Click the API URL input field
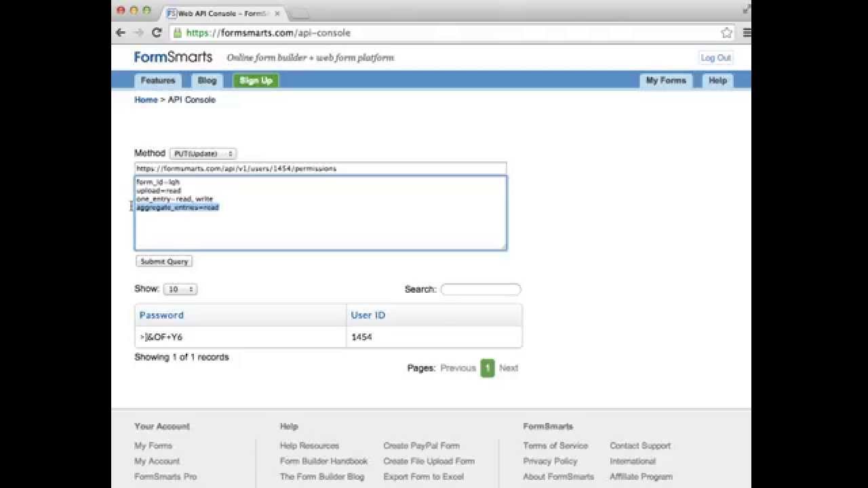This screenshot has height=488, width=868. pos(320,168)
